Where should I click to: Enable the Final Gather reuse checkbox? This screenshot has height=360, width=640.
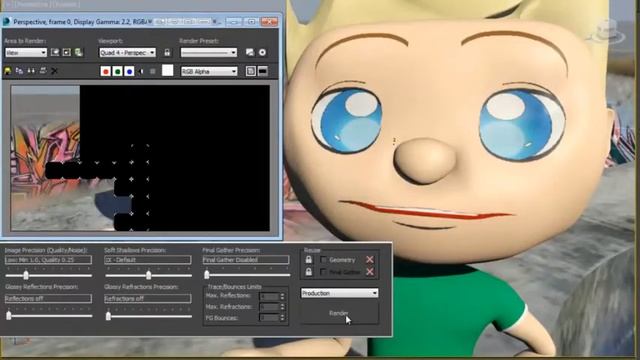[x=324, y=272]
